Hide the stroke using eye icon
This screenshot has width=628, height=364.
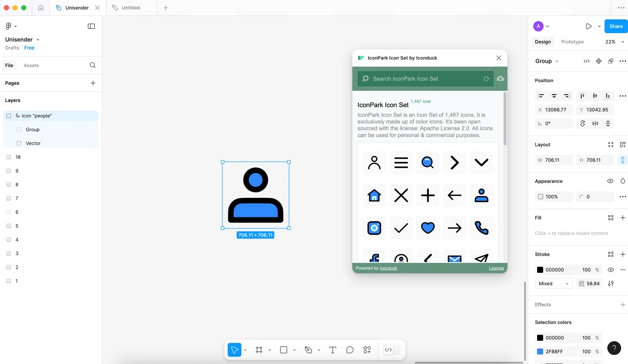point(610,270)
